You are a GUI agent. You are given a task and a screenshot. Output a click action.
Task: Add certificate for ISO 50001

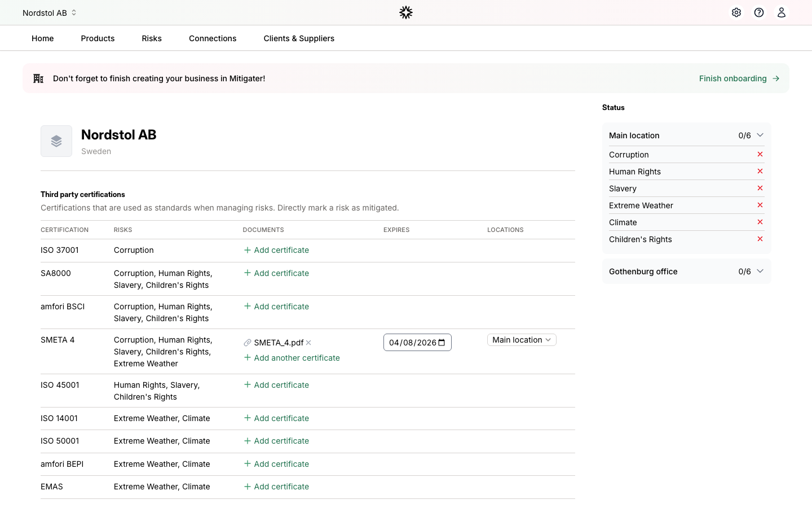[x=276, y=441]
